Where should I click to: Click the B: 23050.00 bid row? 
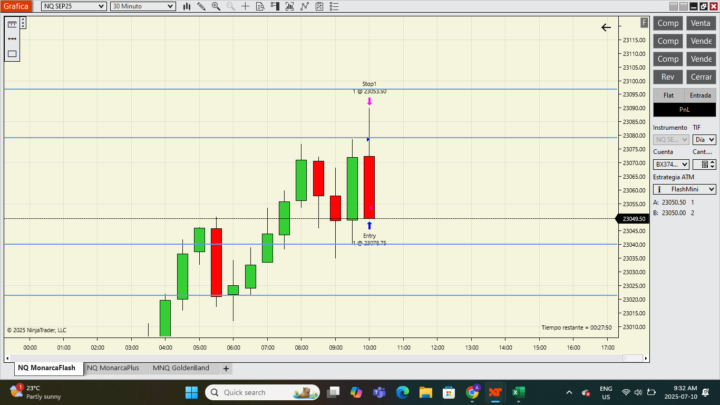pos(674,213)
